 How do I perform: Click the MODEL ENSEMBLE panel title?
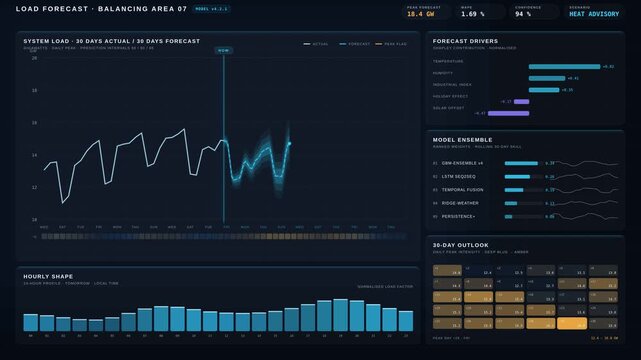point(462,140)
